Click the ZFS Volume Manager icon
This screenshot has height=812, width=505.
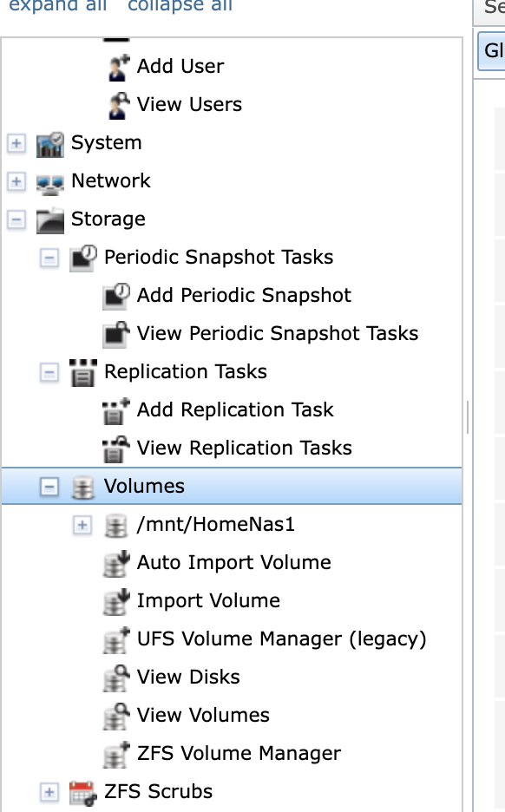pos(116,755)
